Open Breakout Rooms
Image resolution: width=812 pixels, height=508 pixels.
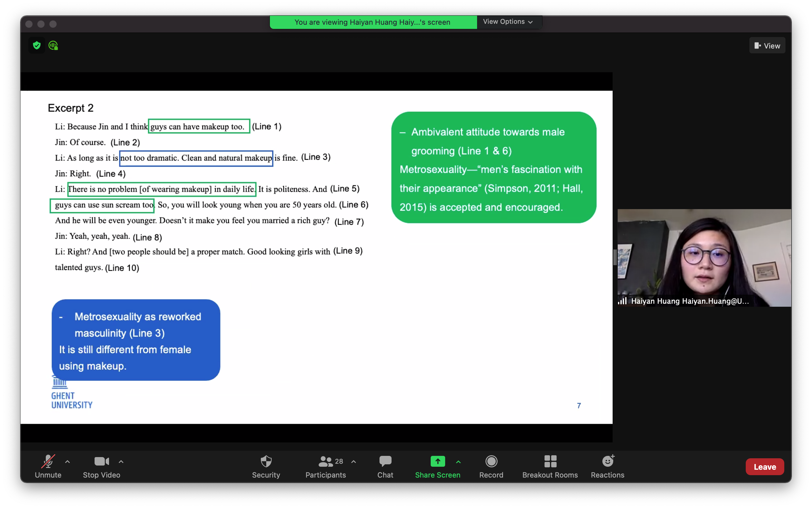point(550,466)
